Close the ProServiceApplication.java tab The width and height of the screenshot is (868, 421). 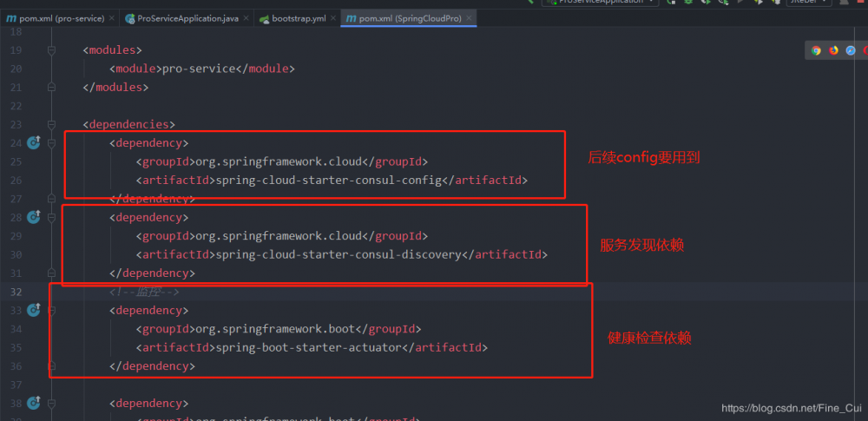click(247, 18)
